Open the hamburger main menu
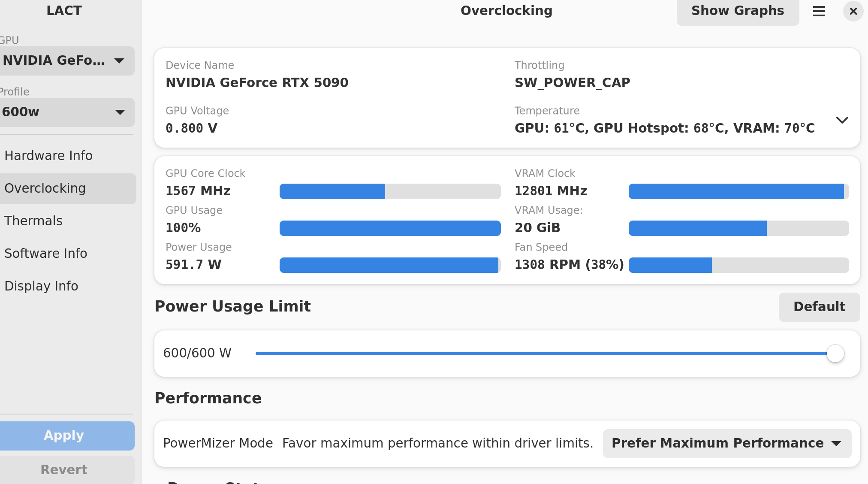Viewport: 868px width, 484px height. (x=819, y=11)
